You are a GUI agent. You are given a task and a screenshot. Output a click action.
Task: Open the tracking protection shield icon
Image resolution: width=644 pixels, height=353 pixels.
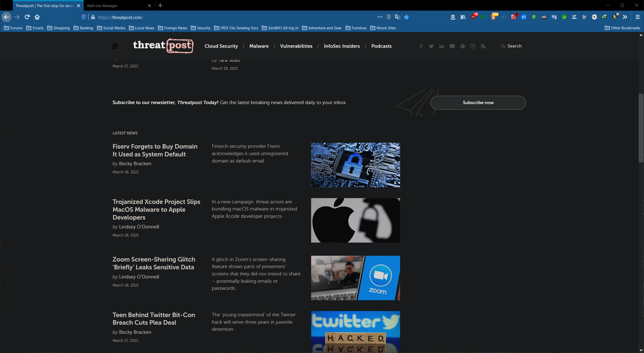click(x=84, y=17)
